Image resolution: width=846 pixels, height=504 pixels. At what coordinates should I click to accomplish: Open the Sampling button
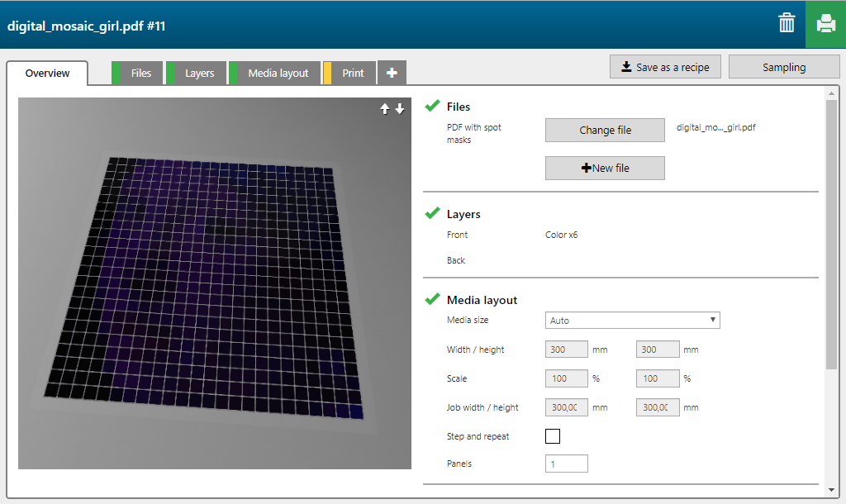783,67
